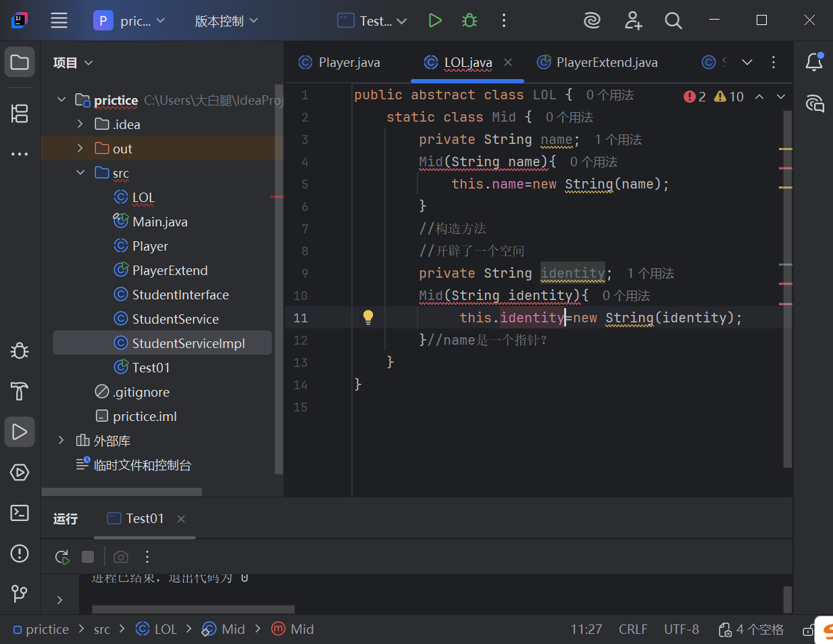The image size is (833, 644).
Task: Show more tool windows ellipsis
Action: (20, 154)
